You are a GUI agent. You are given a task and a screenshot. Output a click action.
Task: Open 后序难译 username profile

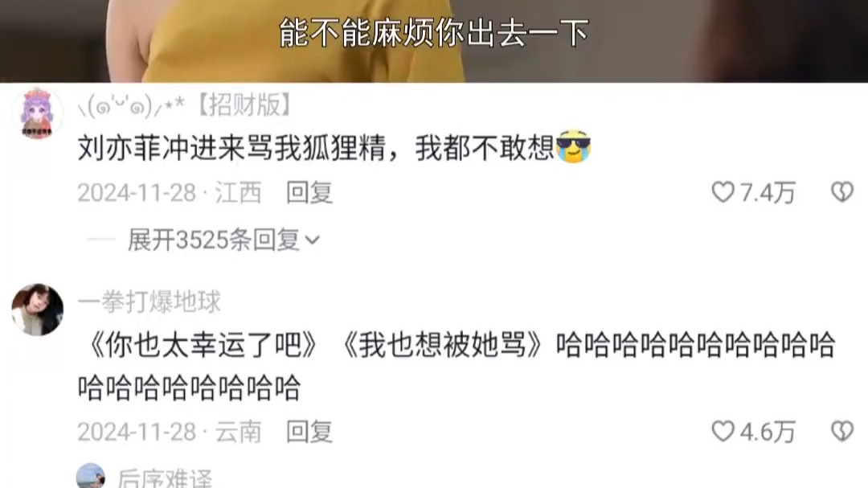[165, 478]
